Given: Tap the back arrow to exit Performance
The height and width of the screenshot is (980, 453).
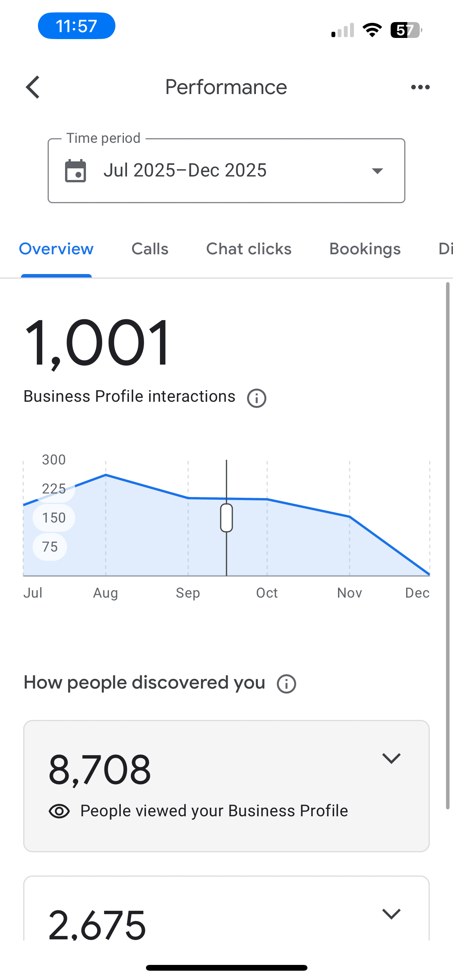Looking at the screenshot, I should click(x=33, y=87).
